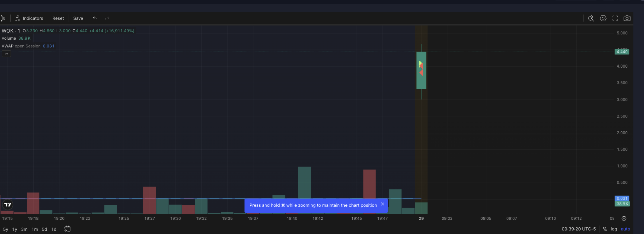Click the undo arrow in toolbar
644x234 pixels.
pos(95,18)
